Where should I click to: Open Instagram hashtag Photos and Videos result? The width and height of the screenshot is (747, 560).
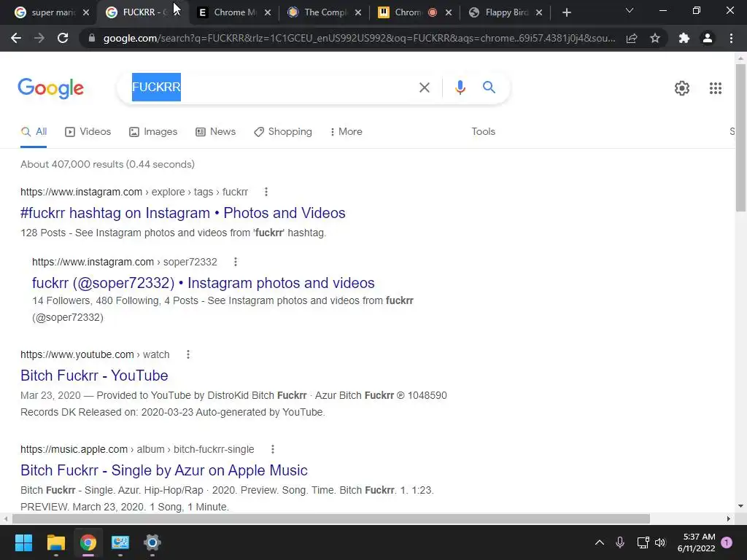tap(183, 213)
